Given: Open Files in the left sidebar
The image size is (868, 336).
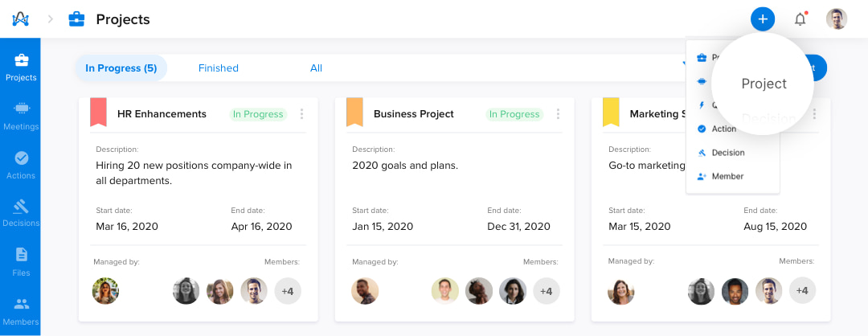Looking at the screenshot, I should (20, 262).
